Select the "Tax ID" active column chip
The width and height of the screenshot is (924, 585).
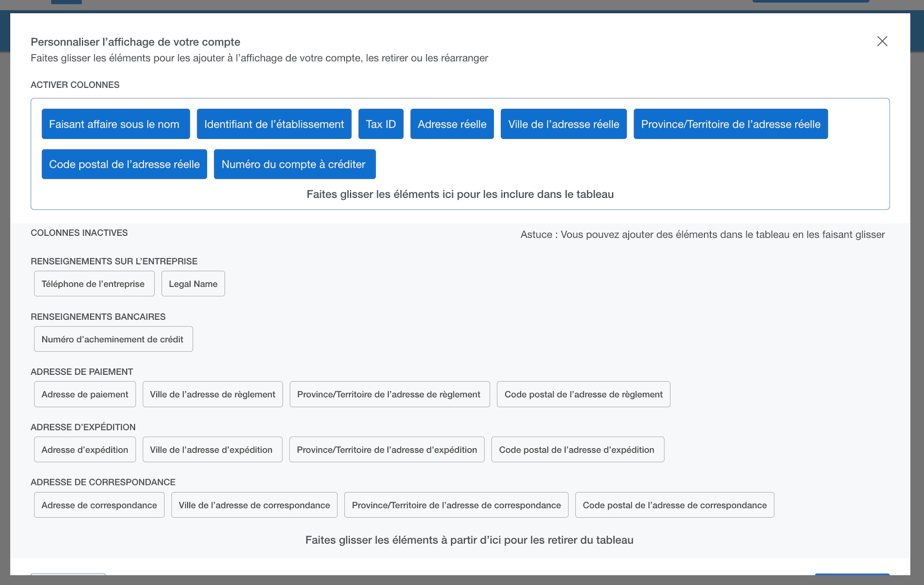(x=380, y=124)
